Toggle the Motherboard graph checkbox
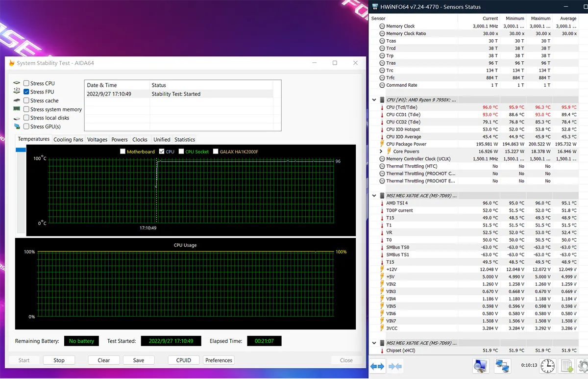This screenshot has width=588, height=379. click(x=123, y=152)
